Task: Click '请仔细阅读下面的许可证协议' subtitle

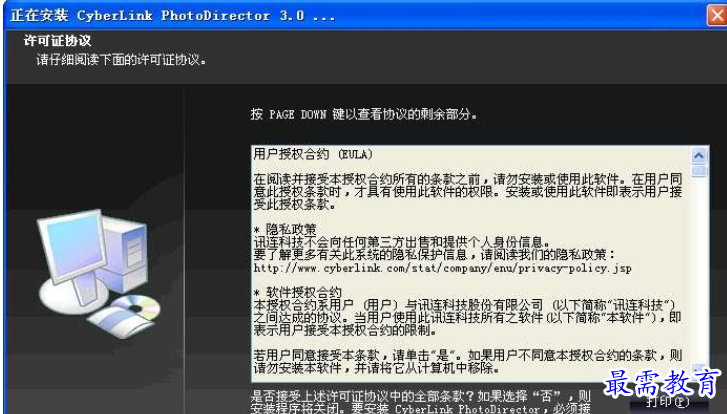Action: 121,60
